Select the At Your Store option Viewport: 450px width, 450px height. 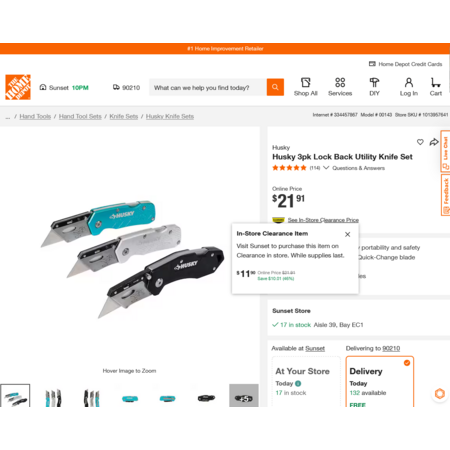(306, 381)
